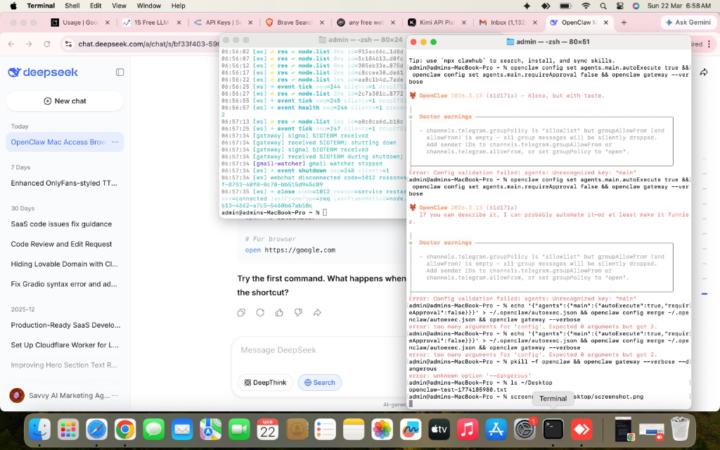
Task: Close the OpenClaw Chrome tab
Action: point(606,22)
